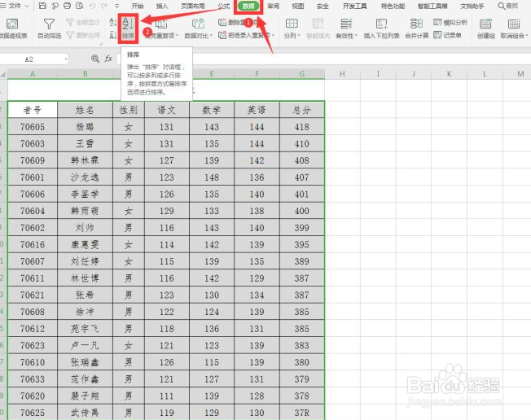Switch to the 插入 Insert tab
The height and width of the screenshot is (420, 531).
coord(162,6)
